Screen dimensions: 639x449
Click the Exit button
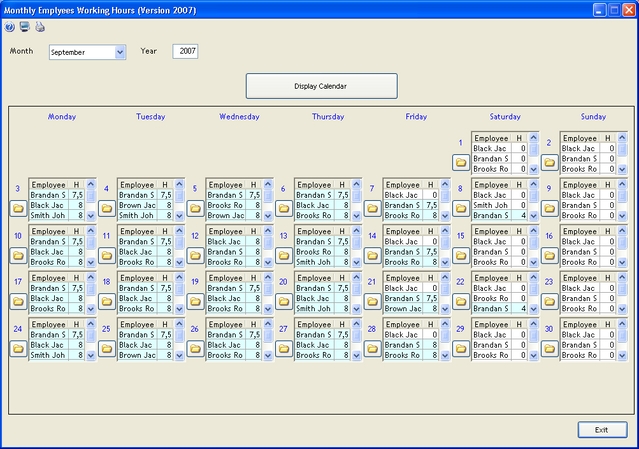602,430
